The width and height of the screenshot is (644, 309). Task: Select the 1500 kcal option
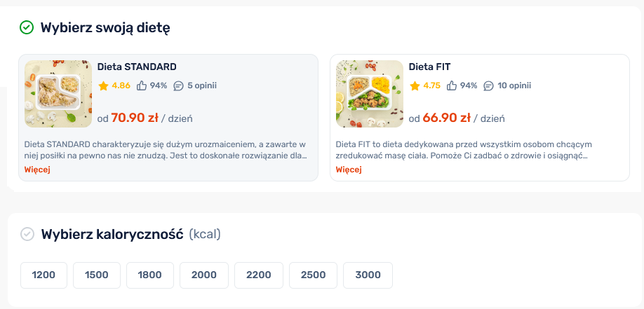tap(97, 275)
